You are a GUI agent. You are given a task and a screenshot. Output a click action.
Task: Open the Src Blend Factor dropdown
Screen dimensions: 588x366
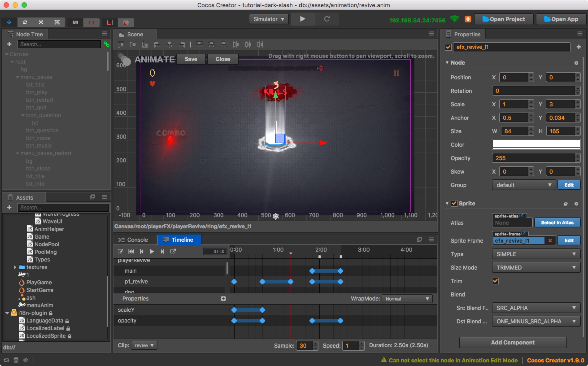536,308
